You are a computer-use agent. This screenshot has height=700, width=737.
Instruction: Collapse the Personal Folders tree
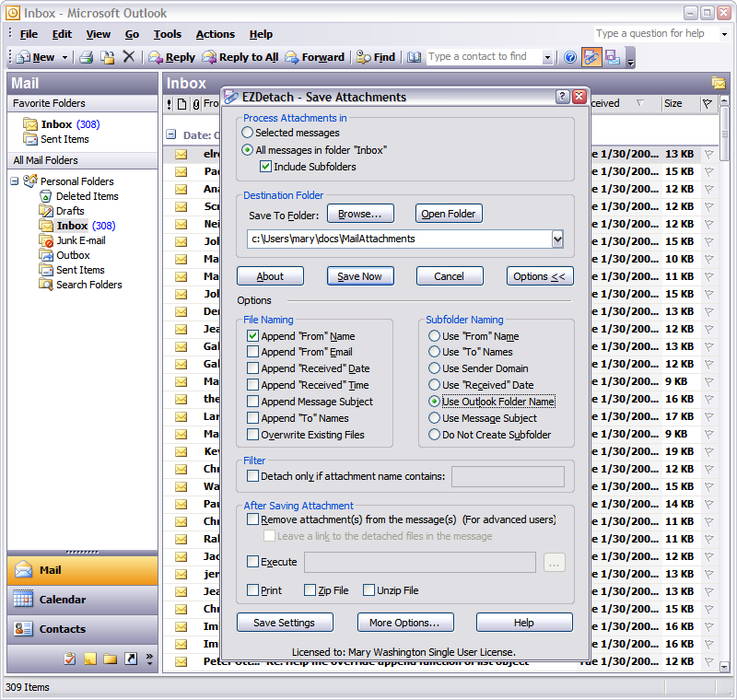point(15,181)
